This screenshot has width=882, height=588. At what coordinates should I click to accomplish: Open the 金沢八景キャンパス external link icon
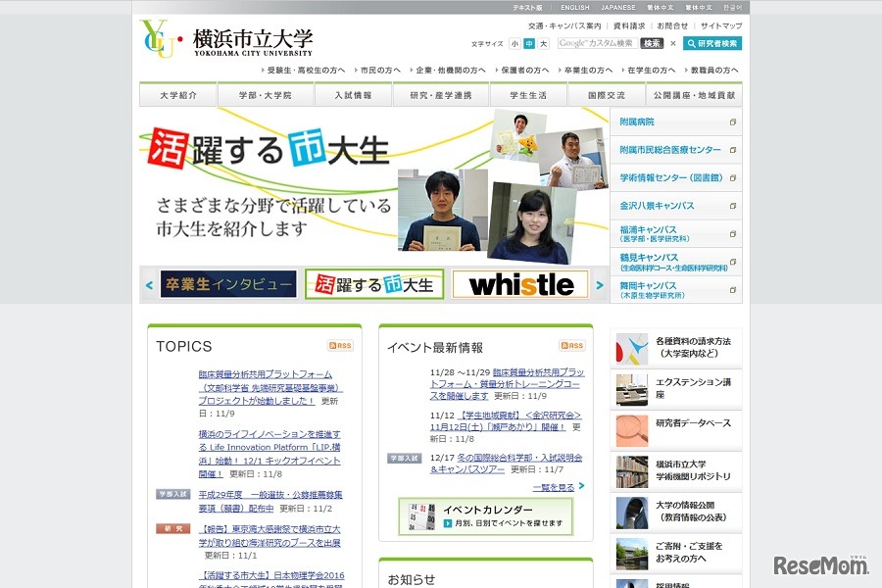coord(732,206)
